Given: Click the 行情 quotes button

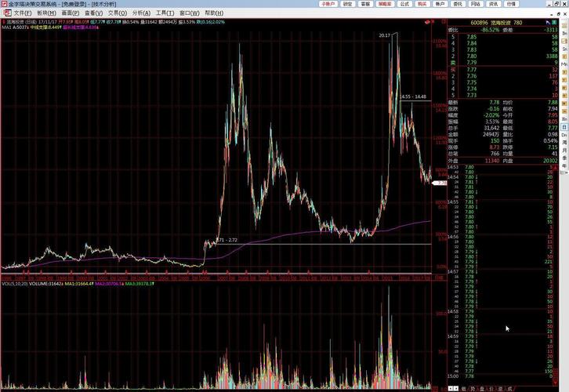Looking at the screenshot, I should pyautogui.click(x=511, y=4).
